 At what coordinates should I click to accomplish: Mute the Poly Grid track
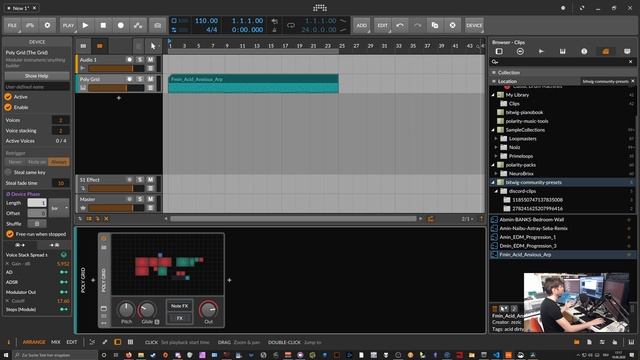tap(150, 79)
